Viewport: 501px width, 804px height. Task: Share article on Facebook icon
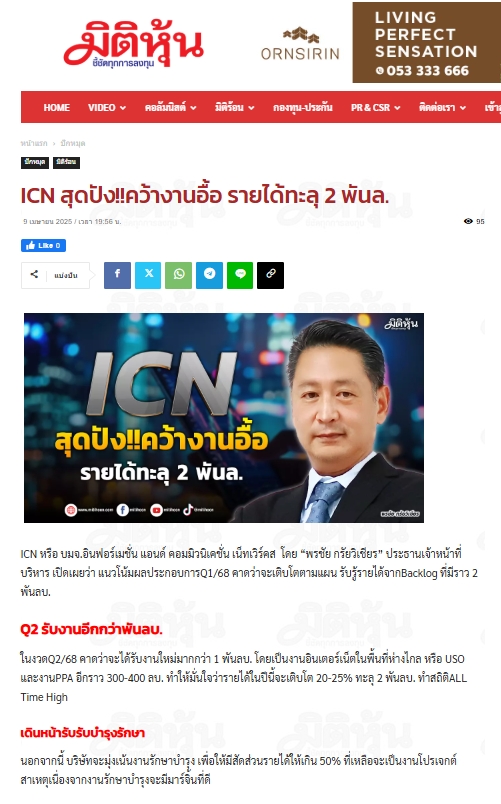pyautogui.click(x=117, y=275)
